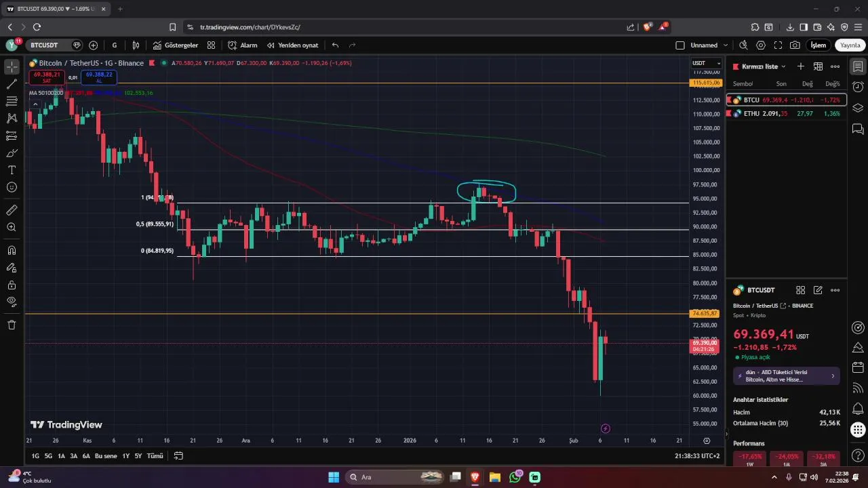The height and width of the screenshot is (488, 868).
Task: Open the watchlist three-dots menu
Action: click(x=835, y=66)
